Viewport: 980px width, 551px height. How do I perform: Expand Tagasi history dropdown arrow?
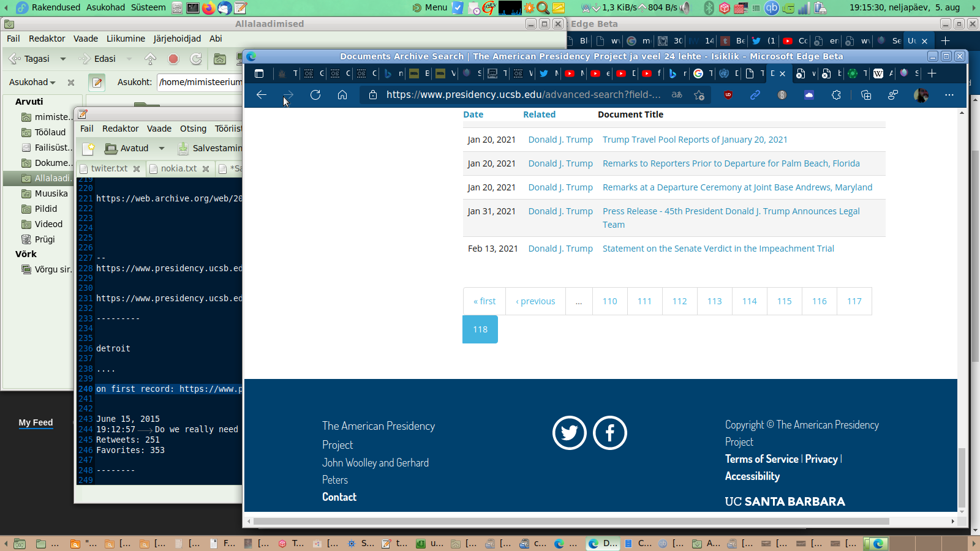(63, 59)
